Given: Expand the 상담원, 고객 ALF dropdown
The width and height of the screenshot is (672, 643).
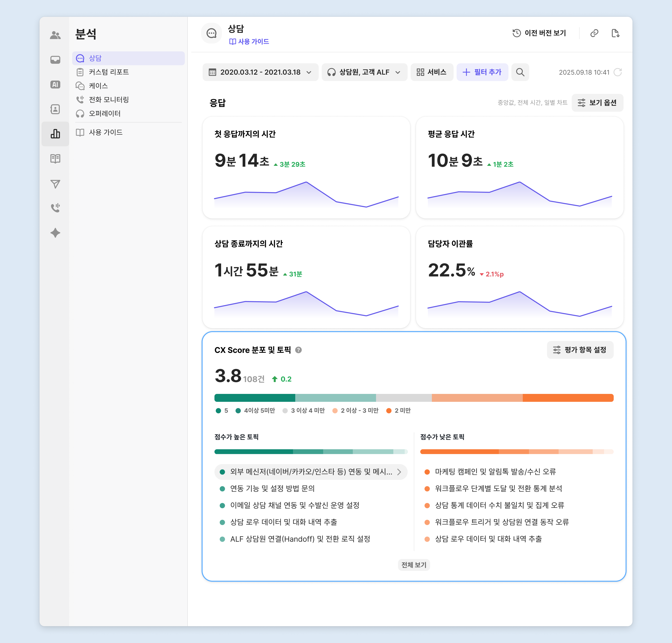Looking at the screenshot, I should pyautogui.click(x=364, y=72).
